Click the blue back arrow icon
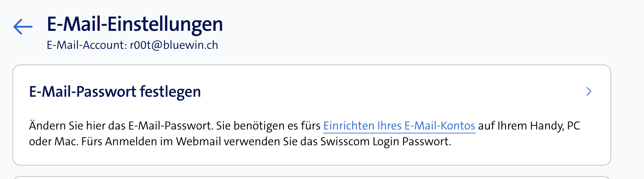Screen dimensions: 644x179 [23, 26]
